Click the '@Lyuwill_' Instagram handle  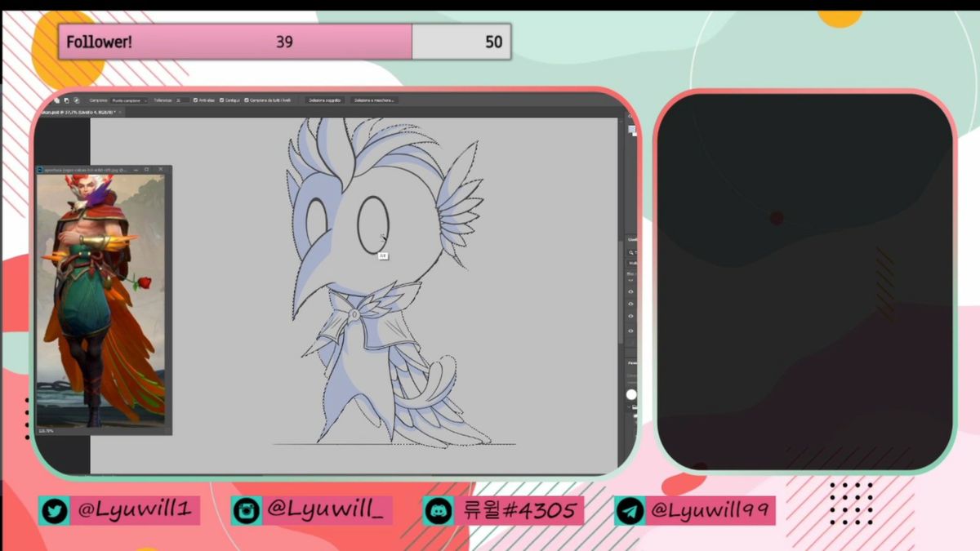tap(327, 511)
